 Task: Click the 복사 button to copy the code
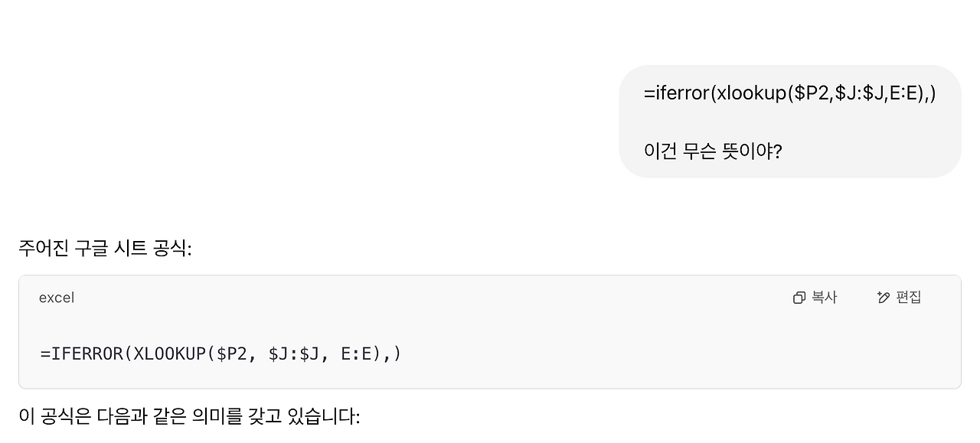tap(815, 298)
